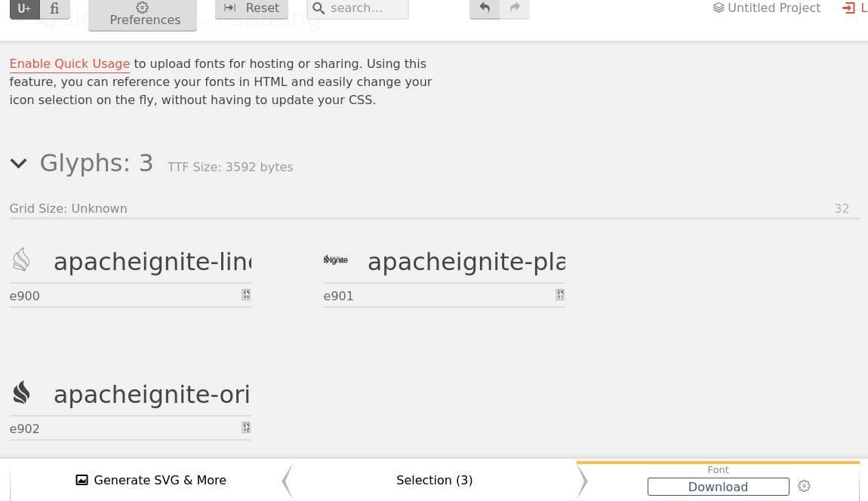Toggle the U+ unicode codes display

24,8
